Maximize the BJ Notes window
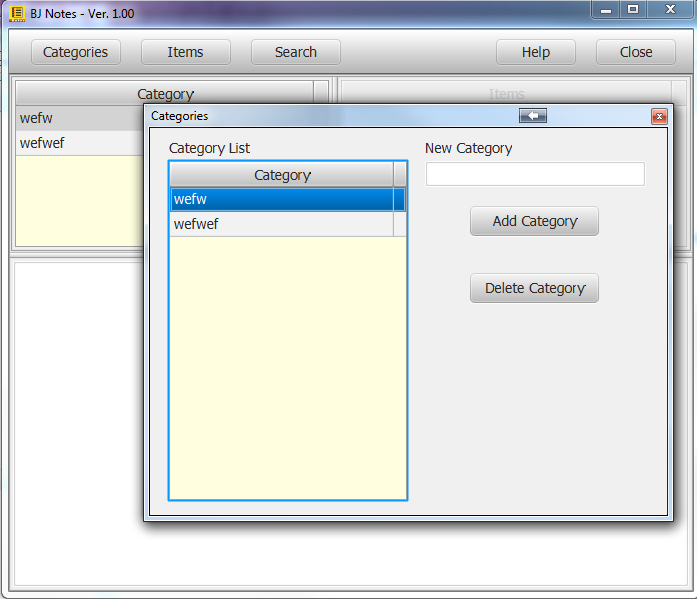Screen dimensions: 697x599 click(x=633, y=10)
